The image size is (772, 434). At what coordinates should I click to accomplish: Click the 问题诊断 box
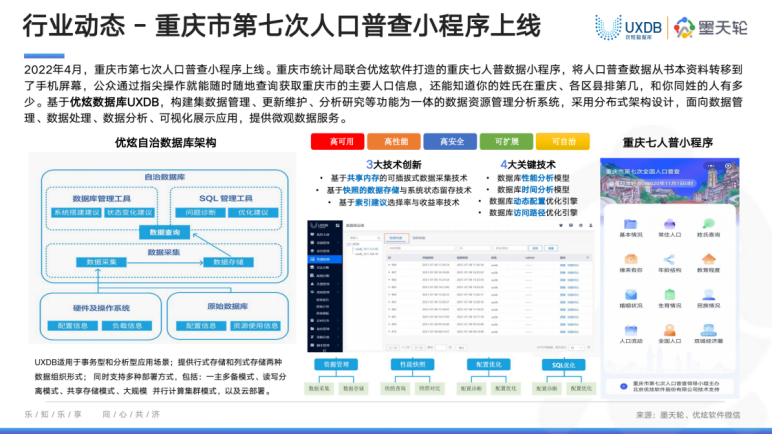coord(200,212)
